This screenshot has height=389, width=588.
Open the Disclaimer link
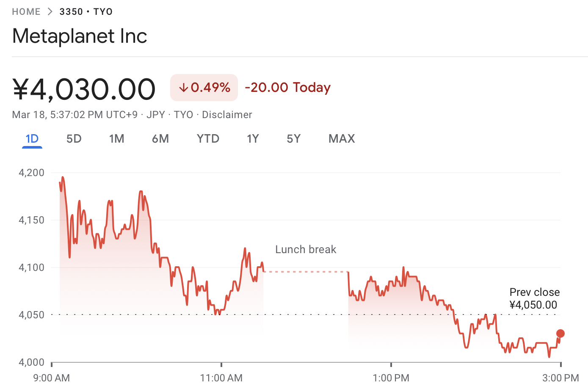tap(227, 115)
